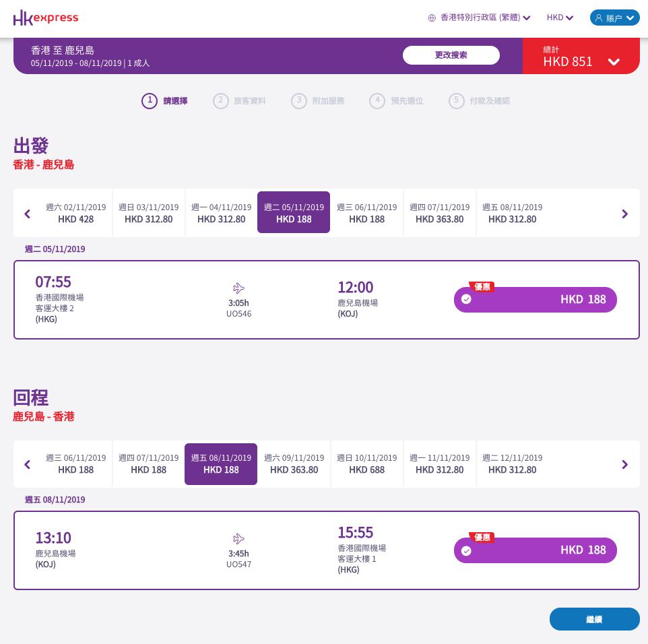Click the UO546 flight airplane icon
Screen dimensions: 648x644
point(238,288)
